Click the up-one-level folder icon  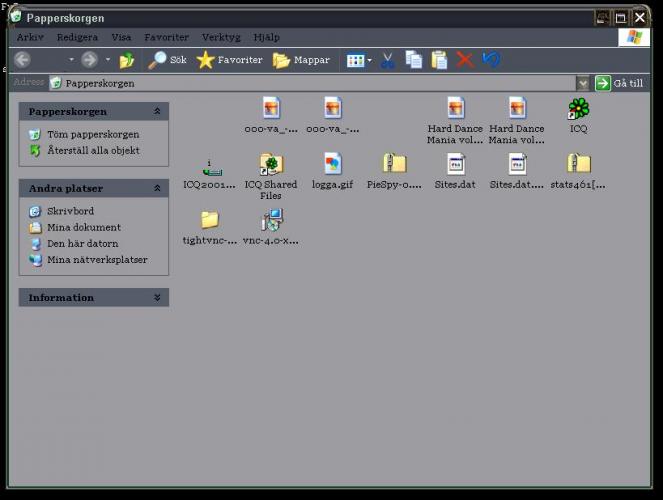(127, 60)
